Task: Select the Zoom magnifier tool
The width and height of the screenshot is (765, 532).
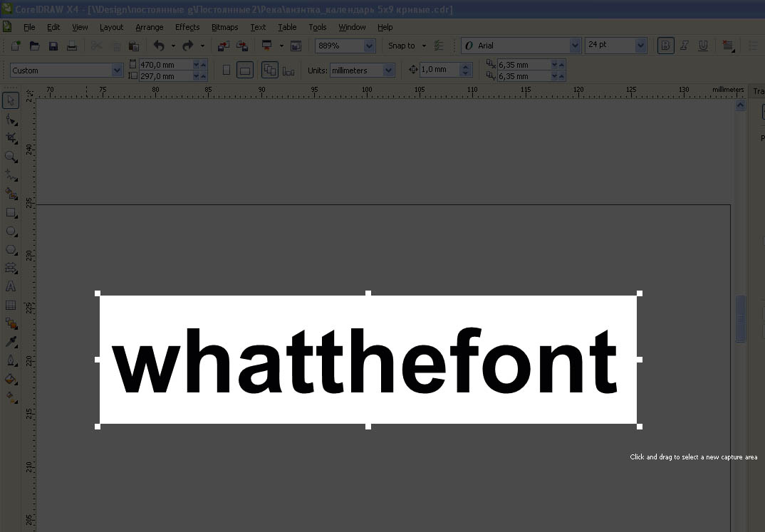Action: [x=11, y=157]
